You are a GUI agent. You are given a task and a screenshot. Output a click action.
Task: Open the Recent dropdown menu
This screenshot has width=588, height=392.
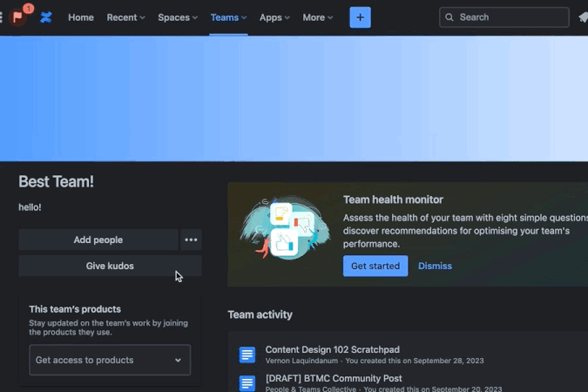click(x=125, y=17)
